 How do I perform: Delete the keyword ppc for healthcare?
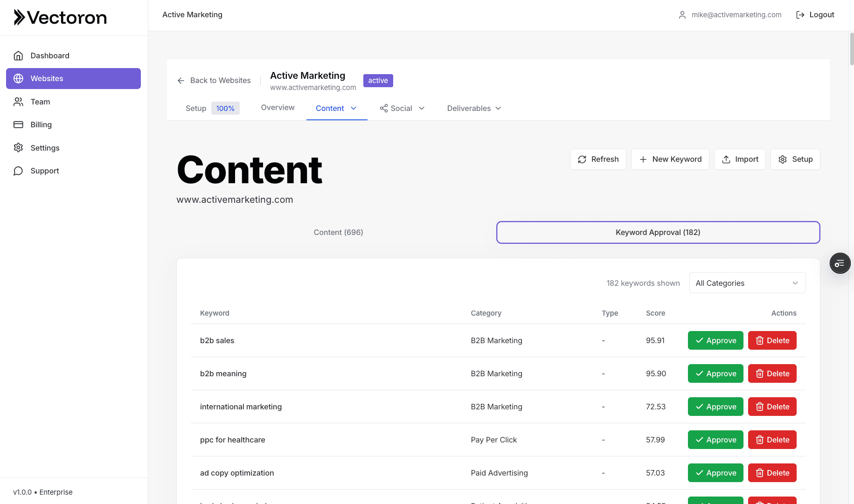(x=772, y=440)
